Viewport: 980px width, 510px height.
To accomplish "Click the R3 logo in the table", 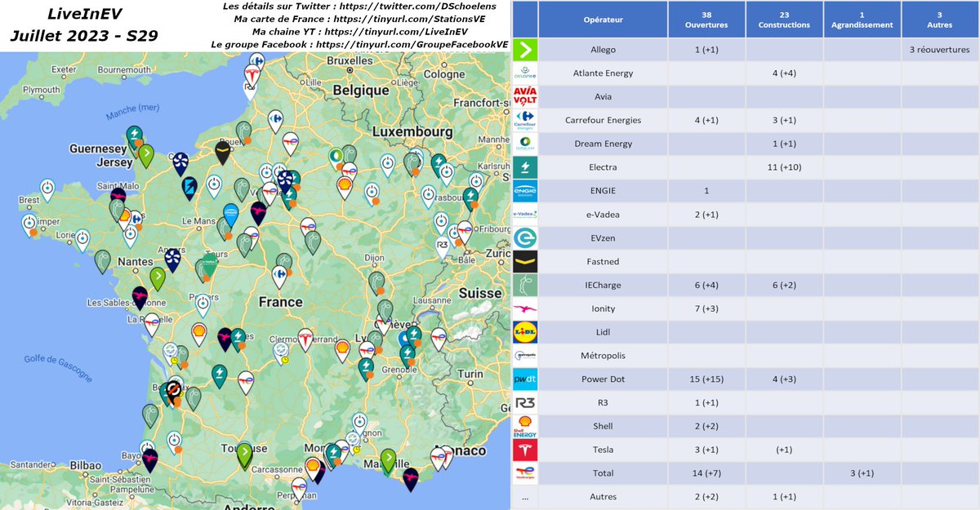I will 524,403.
